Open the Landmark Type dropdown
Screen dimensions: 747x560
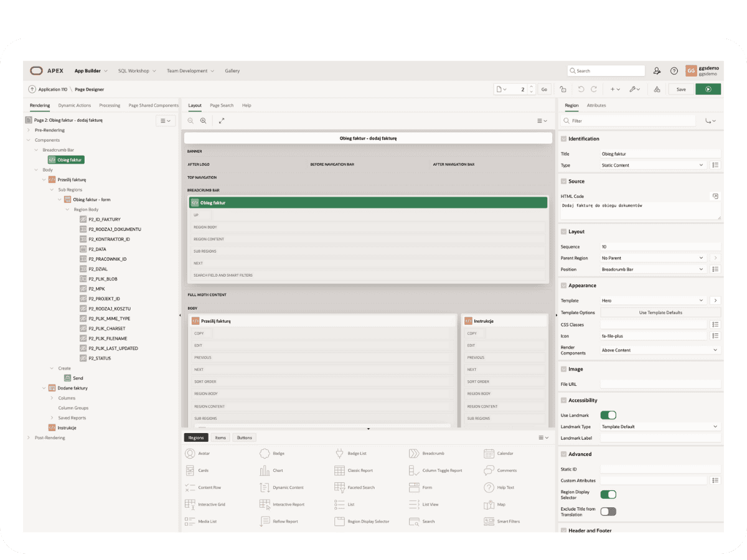pos(660,427)
